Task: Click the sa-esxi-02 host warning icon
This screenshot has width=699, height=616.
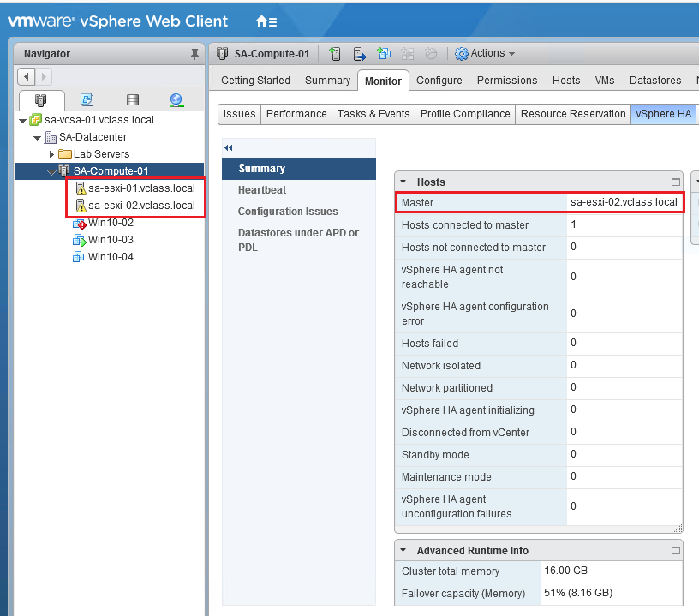Action: [x=81, y=206]
